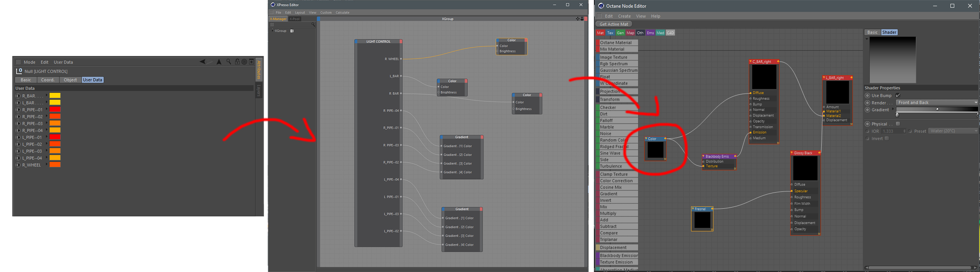Switch to the Coord. tab
This screenshot has width=980, height=272.
point(48,80)
